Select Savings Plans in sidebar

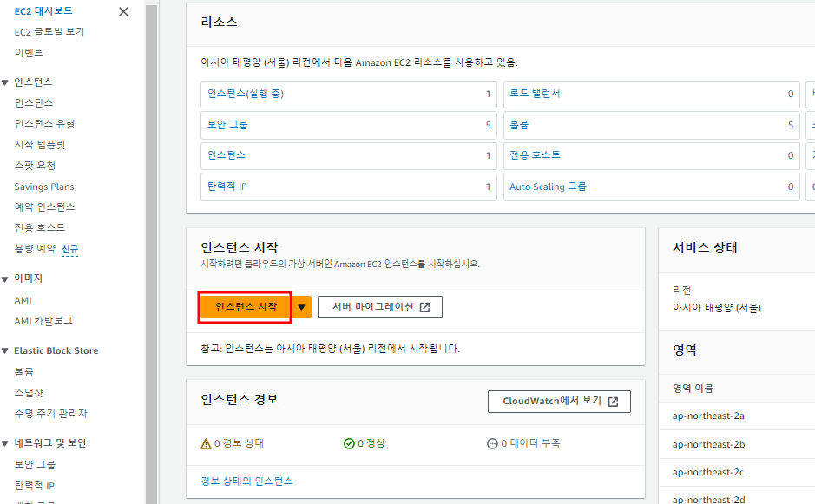[44, 187]
